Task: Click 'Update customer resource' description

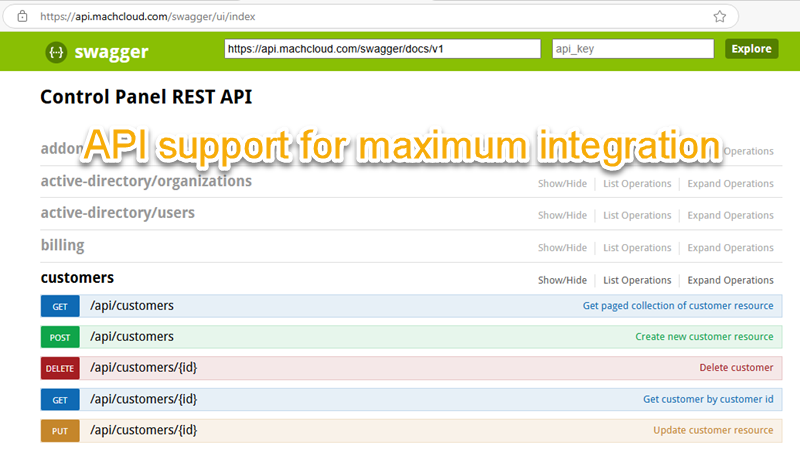Action: click(x=713, y=431)
